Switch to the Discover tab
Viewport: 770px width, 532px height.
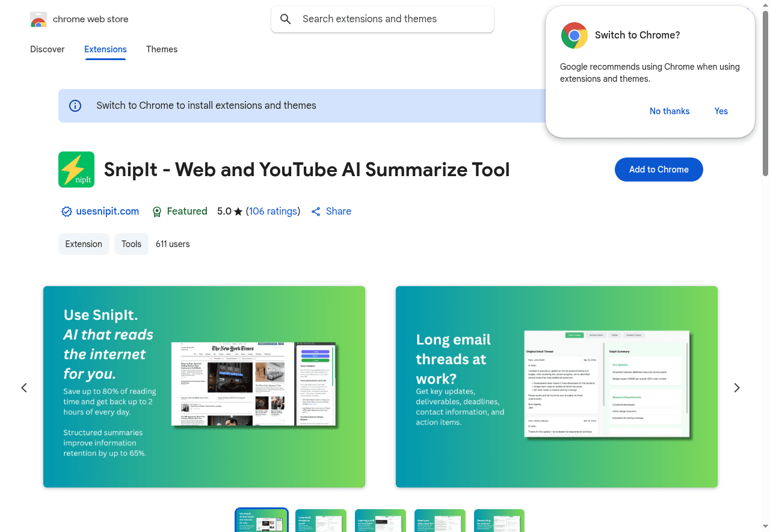click(47, 49)
